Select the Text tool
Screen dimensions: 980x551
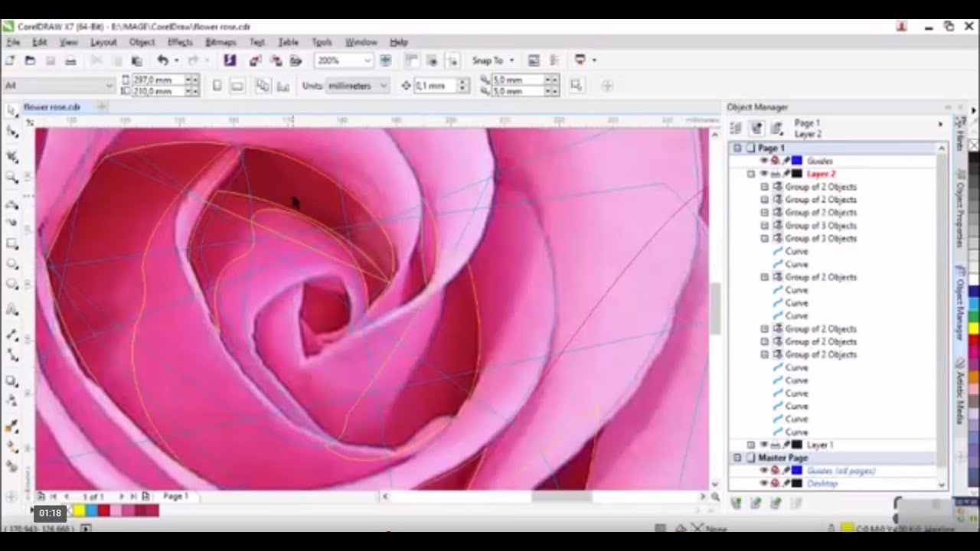click(x=11, y=310)
